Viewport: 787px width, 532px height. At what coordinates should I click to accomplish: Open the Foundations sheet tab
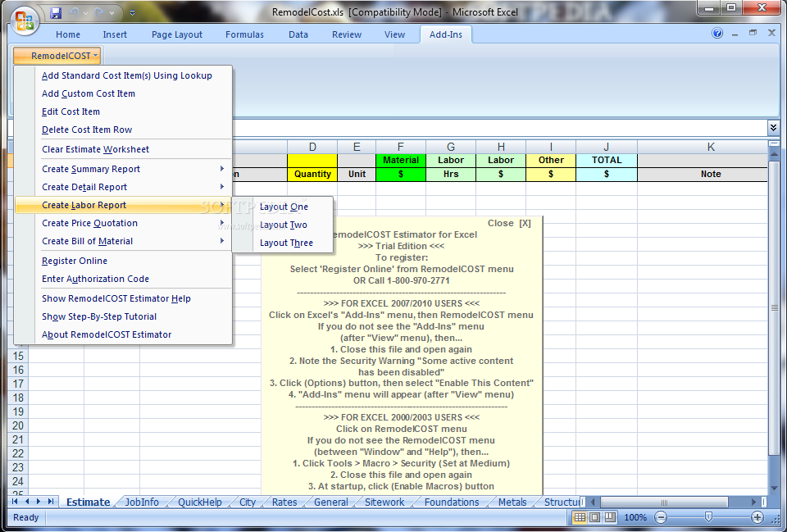tap(451, 502)
